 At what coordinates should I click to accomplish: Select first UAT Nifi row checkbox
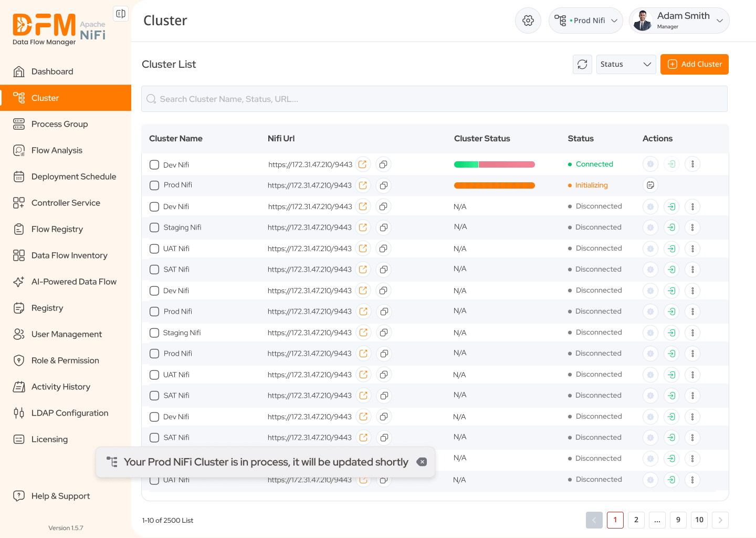pyautogui.click(x=154, y=249)
